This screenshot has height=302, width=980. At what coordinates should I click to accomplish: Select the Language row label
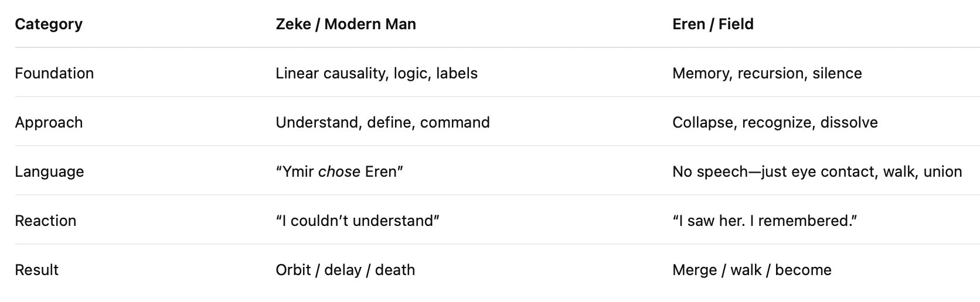pos(49,171)
